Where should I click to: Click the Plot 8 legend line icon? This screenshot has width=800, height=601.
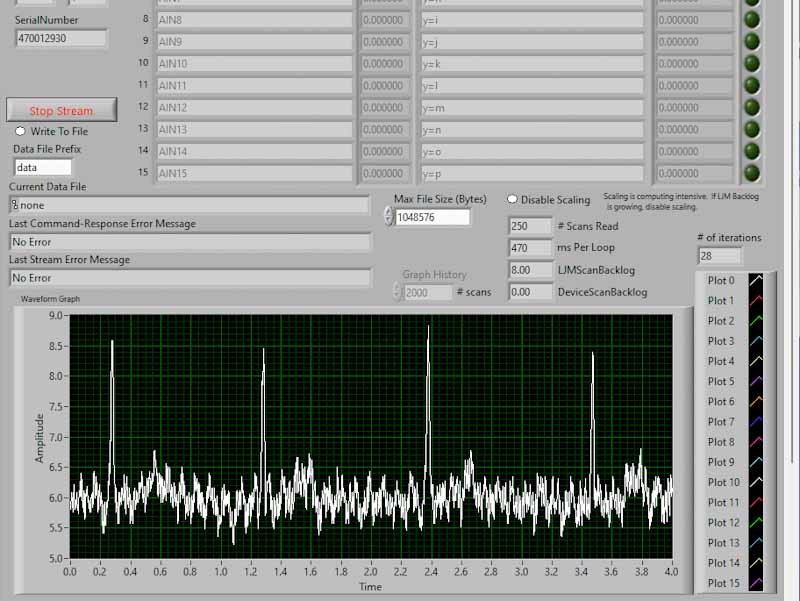[756, 442]
